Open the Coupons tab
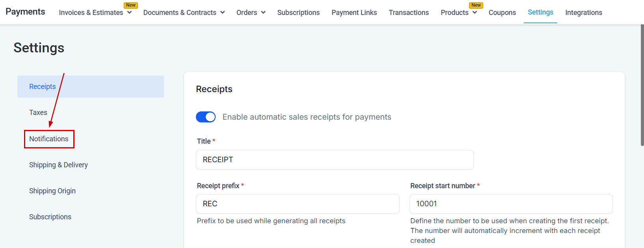The image size is (644, 248). (502, 13)
